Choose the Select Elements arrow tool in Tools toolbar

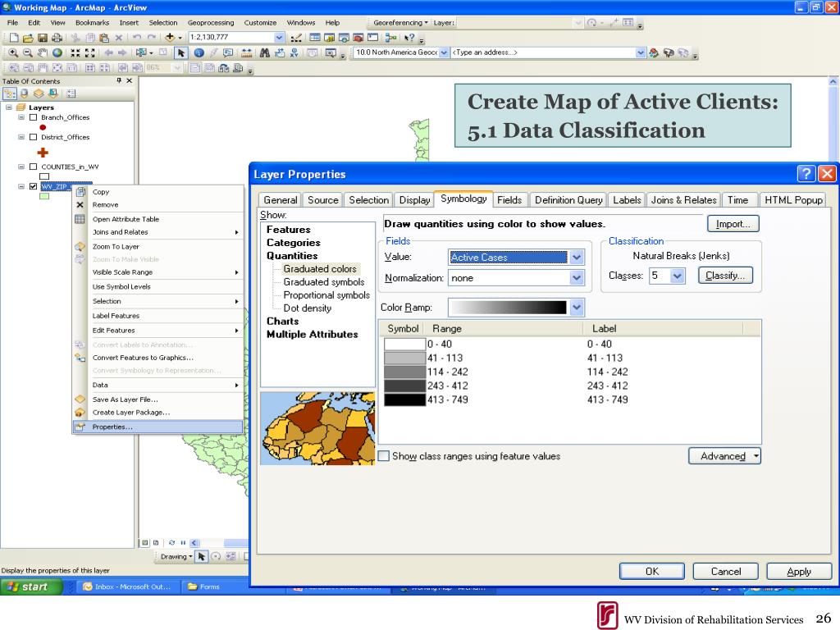[x=181, y=52]
